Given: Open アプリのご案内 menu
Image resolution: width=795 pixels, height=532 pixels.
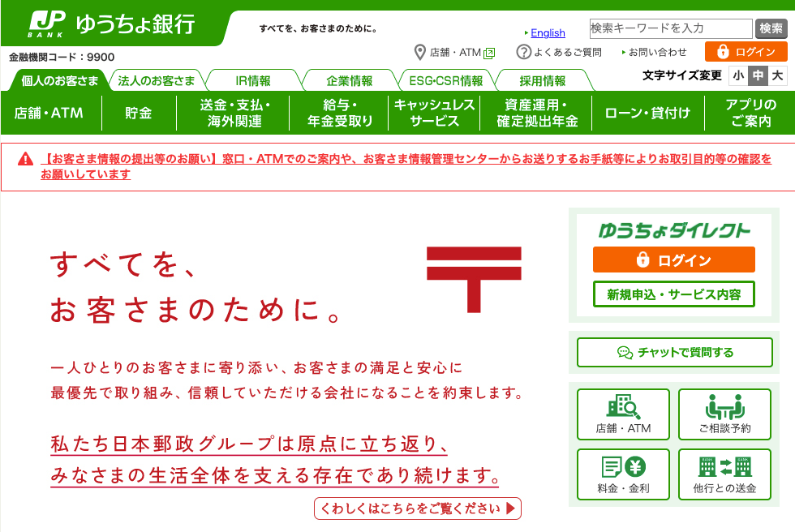Looking at the screenshot, I should [750, 113].
